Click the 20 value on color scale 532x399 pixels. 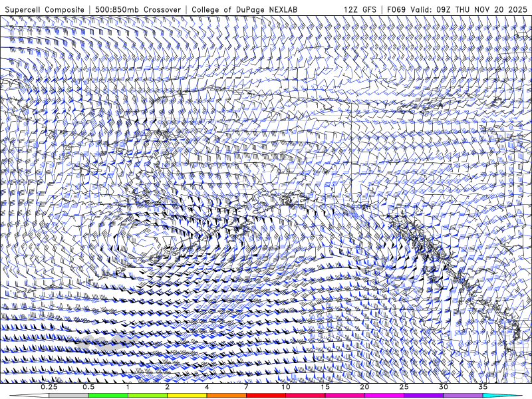tap(364, 387)
